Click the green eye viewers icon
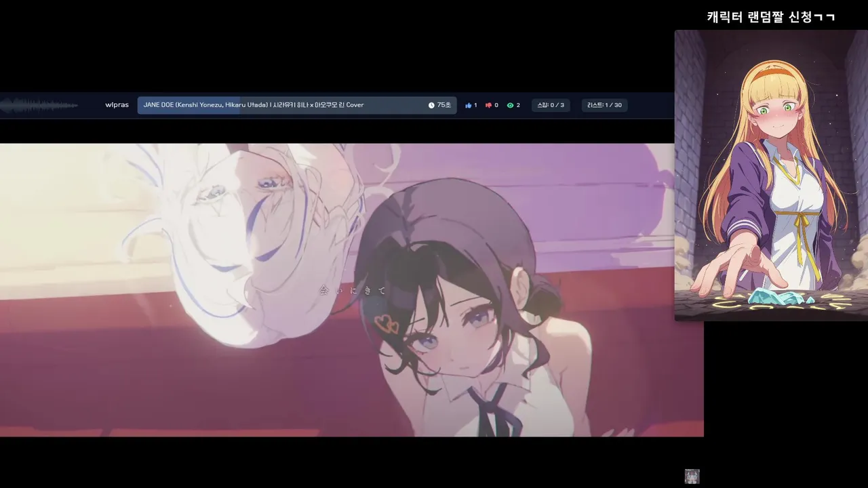The height and width of the screenshot is (488, 868). click(x=510, y=105)
